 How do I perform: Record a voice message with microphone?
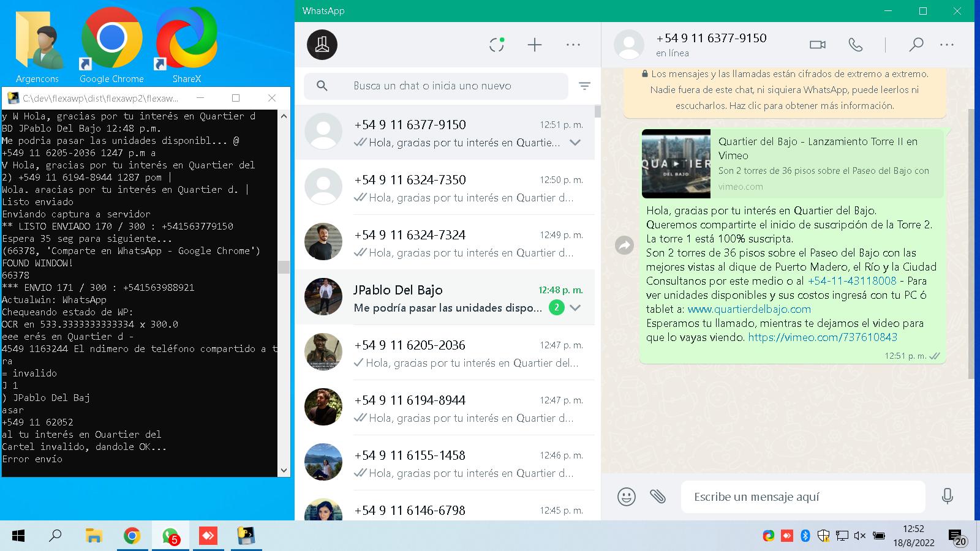click(948, 497)
